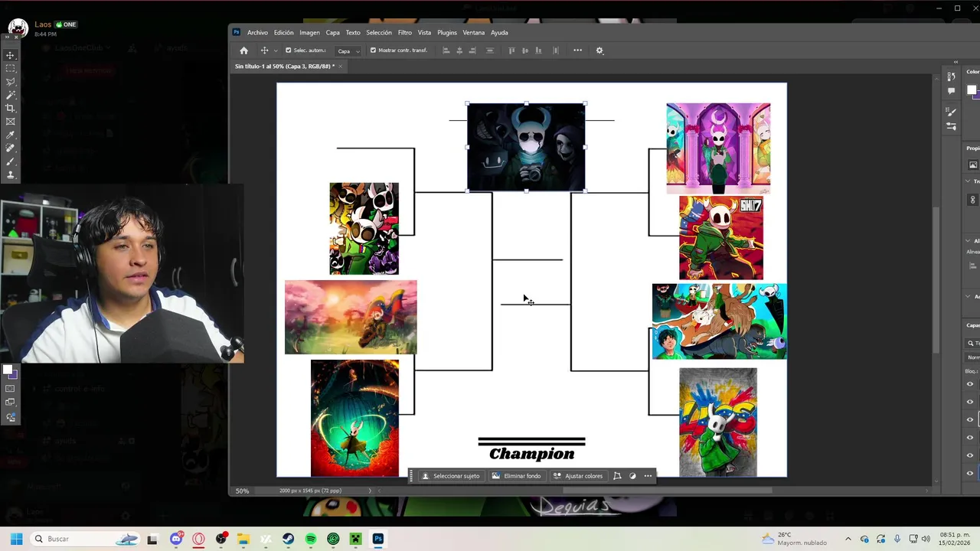Select the Polygonal Lasso tool
The image size is (980, 551).
point(10,82)
